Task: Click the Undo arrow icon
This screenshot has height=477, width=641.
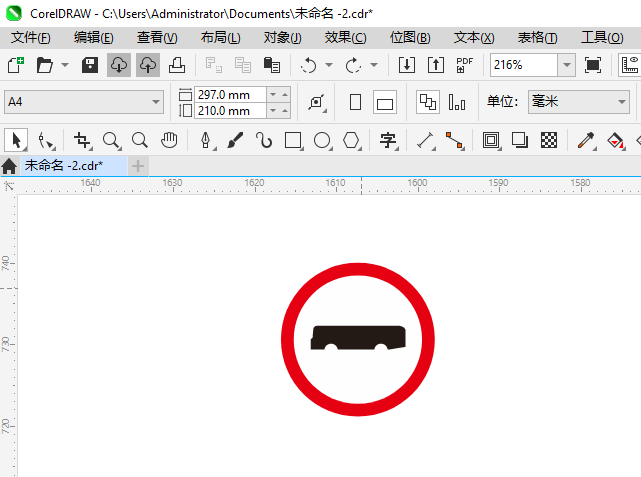Action: pyautogui.click(x=309, y=65)
